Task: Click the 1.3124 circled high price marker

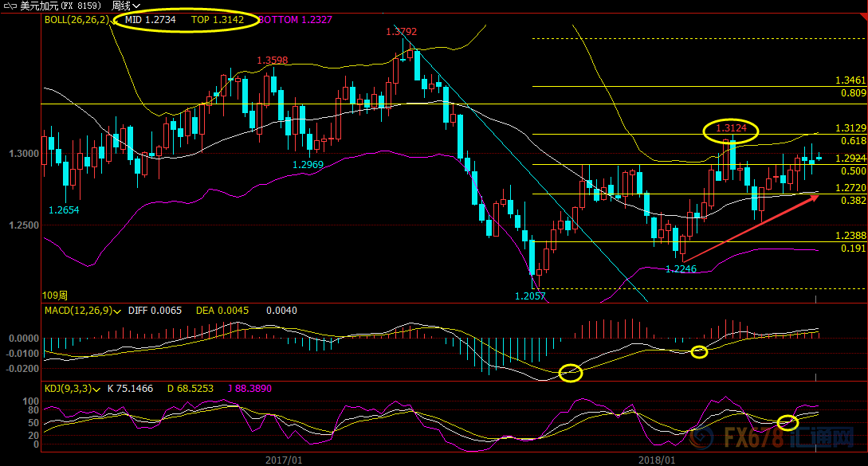Action: 730,128
